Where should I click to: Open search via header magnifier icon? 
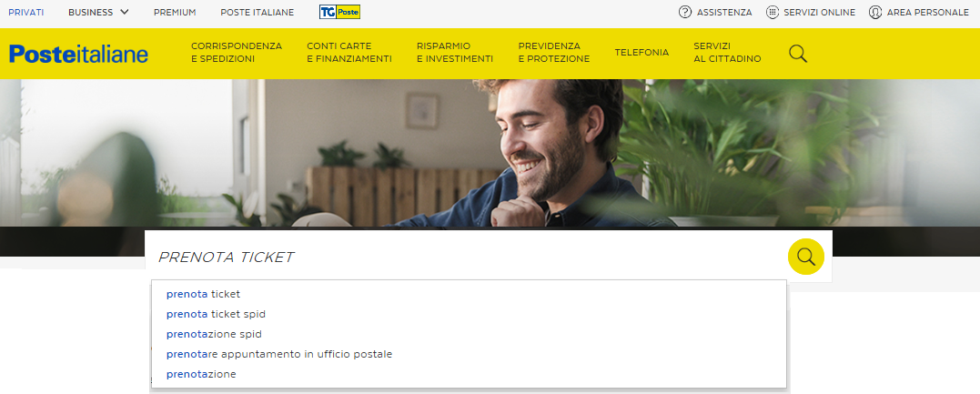point(798,53)
